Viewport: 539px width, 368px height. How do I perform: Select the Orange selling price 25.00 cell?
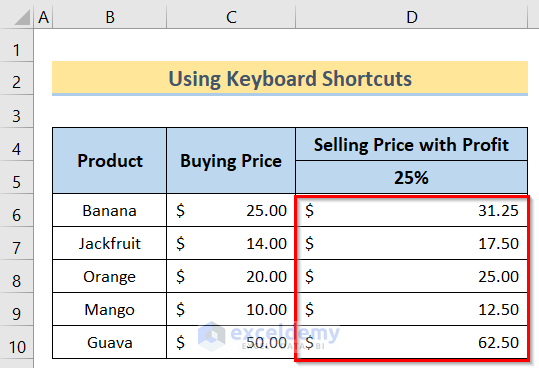[411, 276]
